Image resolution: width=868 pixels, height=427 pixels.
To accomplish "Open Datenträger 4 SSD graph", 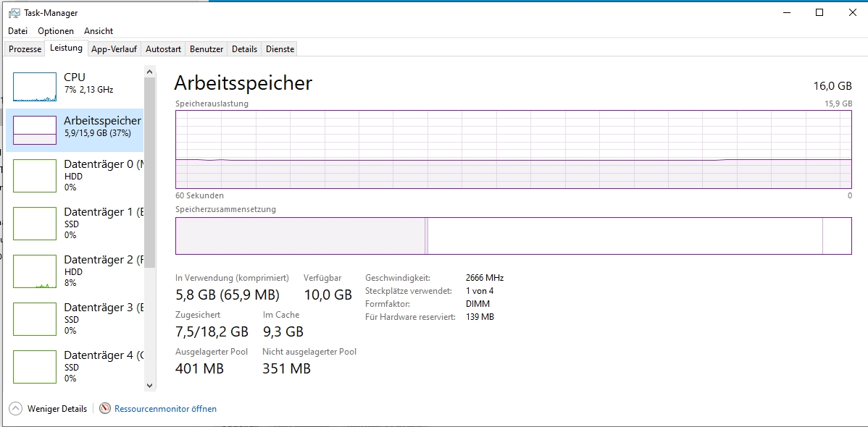I will tap(35, 367).
